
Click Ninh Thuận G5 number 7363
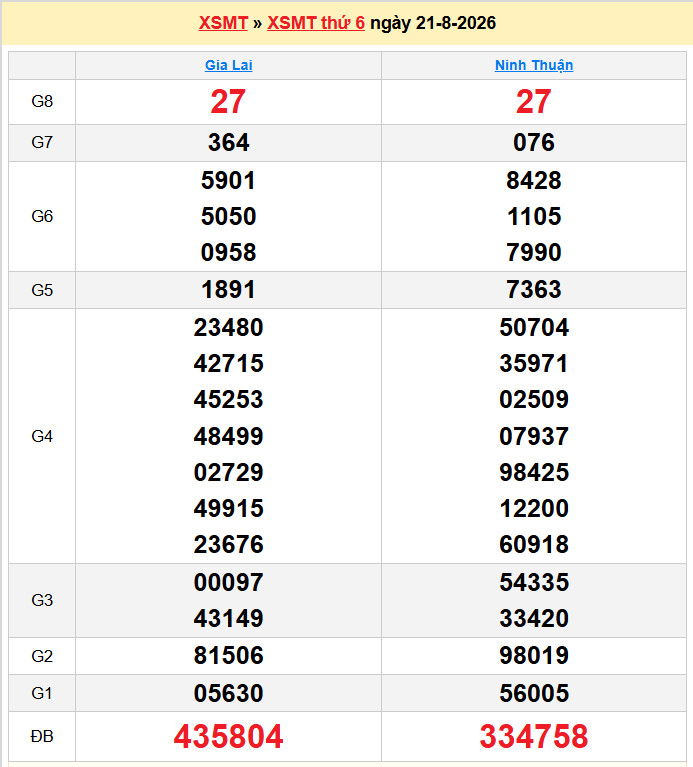(x=534, y=290)
